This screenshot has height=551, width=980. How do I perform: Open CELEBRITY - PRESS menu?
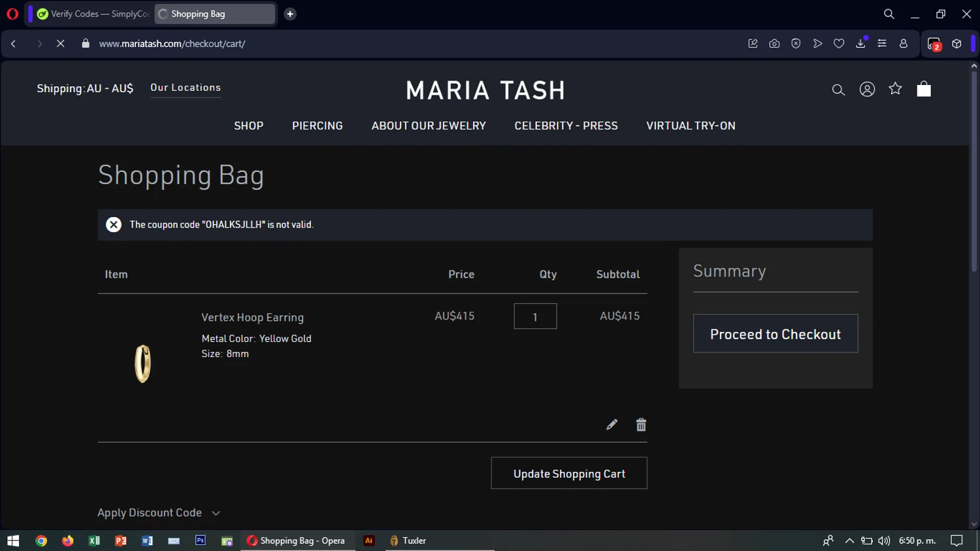coord(566,125)
